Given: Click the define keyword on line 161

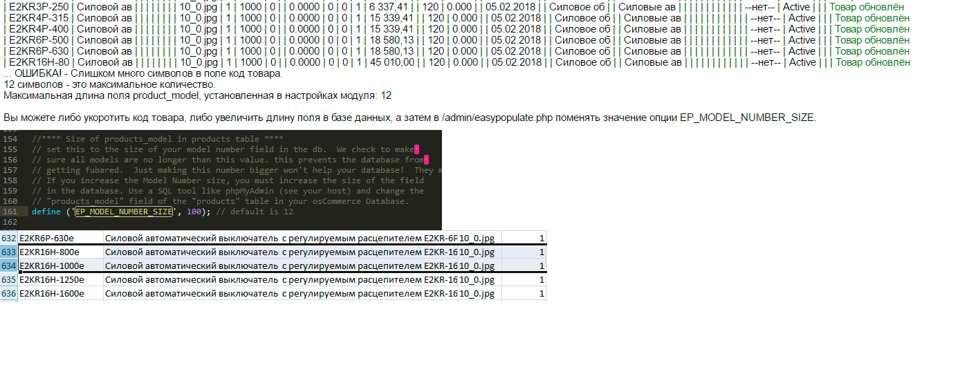Looking at the screenshot, I should click(46, 212).
